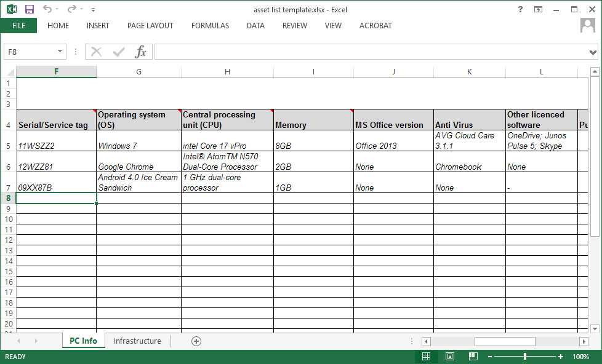Click the Insert Function fx icon
Screen dimensions: 602x364
point(141,52)
